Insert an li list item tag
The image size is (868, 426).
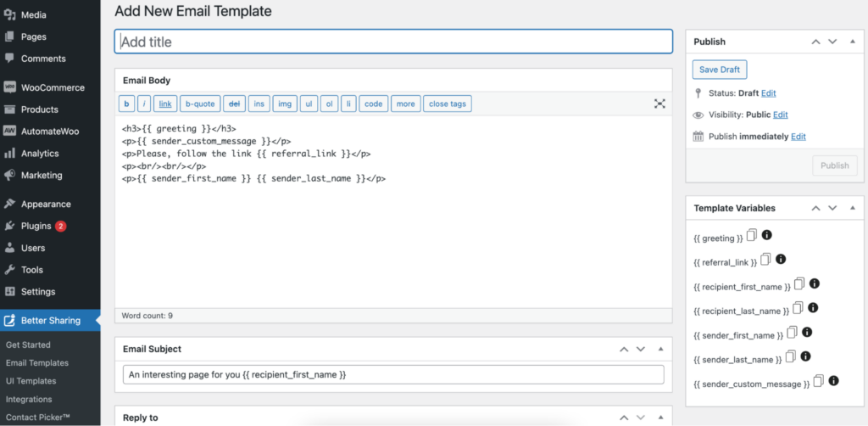[x=348, y=104]
